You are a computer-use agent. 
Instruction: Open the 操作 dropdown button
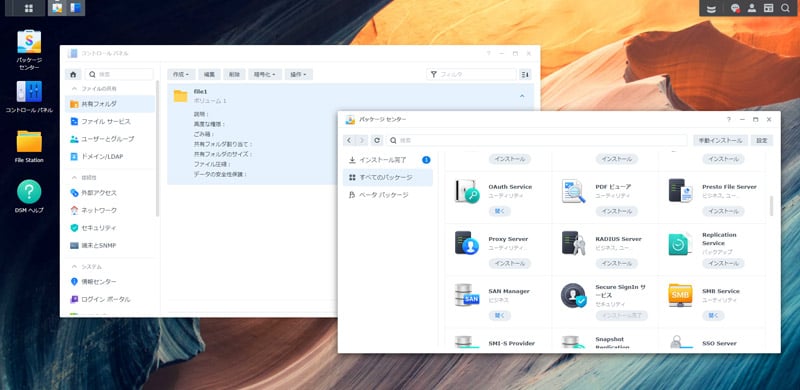tap(298, 75)
